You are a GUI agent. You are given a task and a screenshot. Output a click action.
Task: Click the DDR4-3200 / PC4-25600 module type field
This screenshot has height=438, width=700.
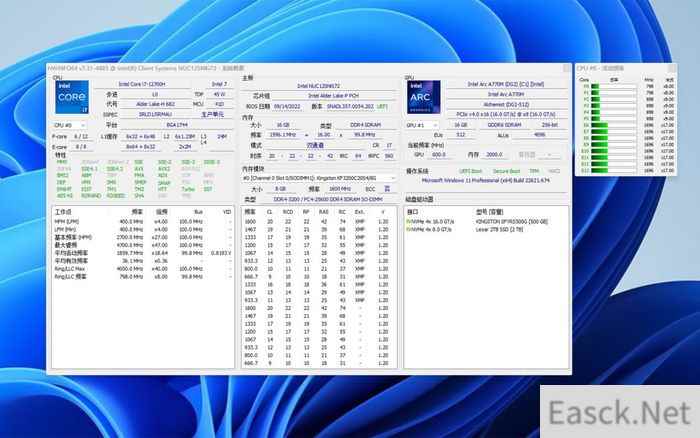(327, 199)
